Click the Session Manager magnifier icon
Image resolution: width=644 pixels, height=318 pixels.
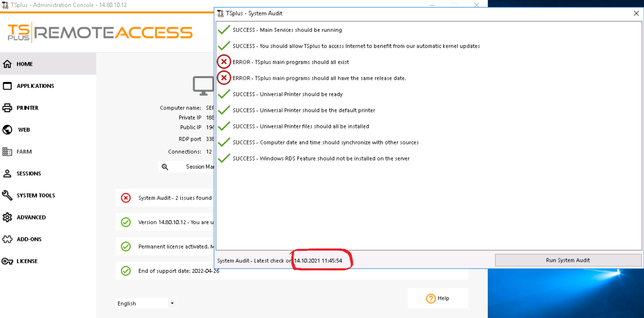click(x=165, y=167)
